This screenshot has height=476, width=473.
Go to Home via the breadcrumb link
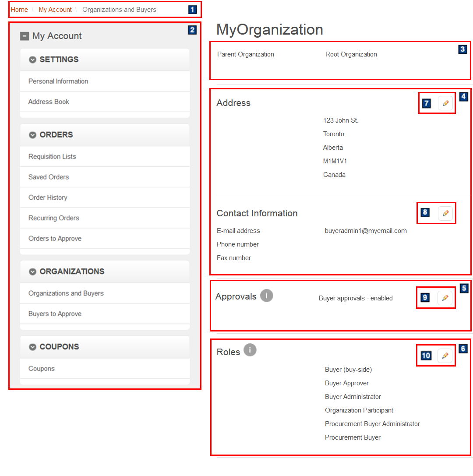pos(19,9)
